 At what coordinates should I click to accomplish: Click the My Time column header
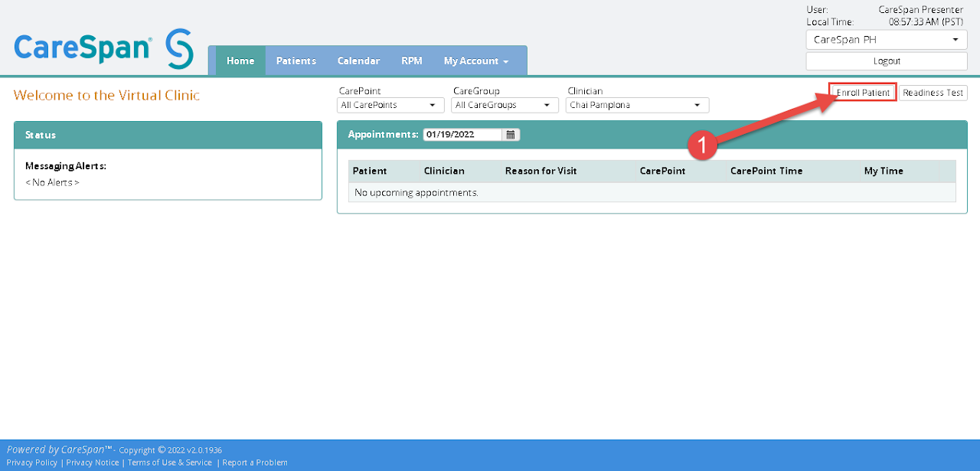point(884,171)
